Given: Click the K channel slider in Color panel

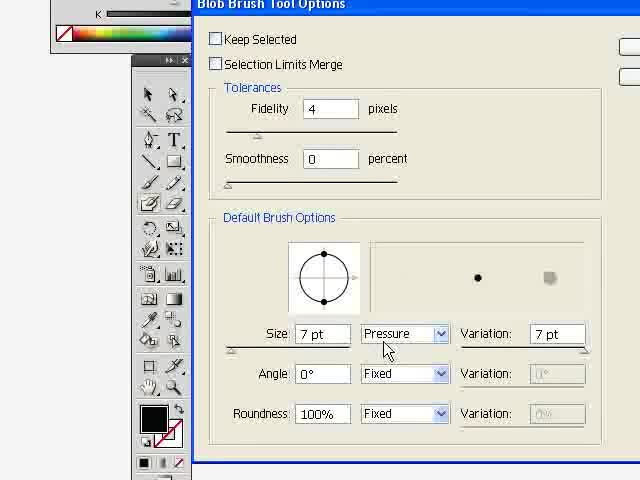Looking at the screenshot, I should pos(149,14).
